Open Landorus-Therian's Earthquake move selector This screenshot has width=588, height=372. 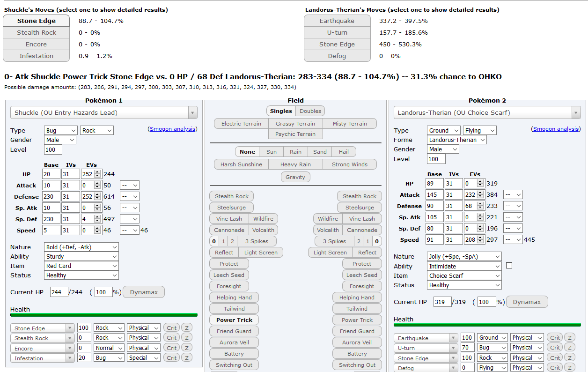coord(426,338)
